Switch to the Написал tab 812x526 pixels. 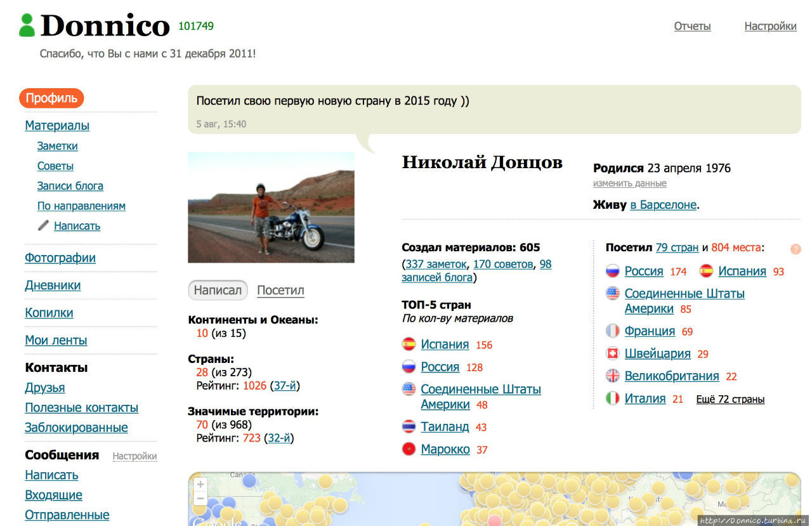point(218,290)
